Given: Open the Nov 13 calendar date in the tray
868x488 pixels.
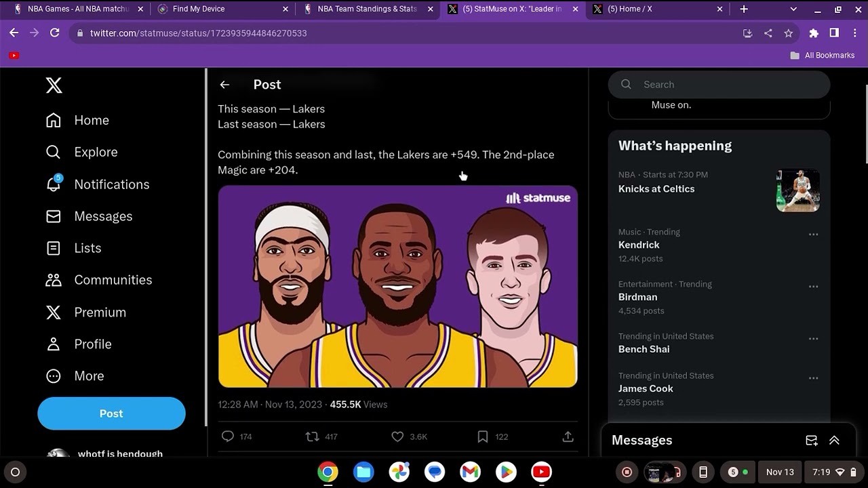Looking at the screenshot, I should (780, 472).
